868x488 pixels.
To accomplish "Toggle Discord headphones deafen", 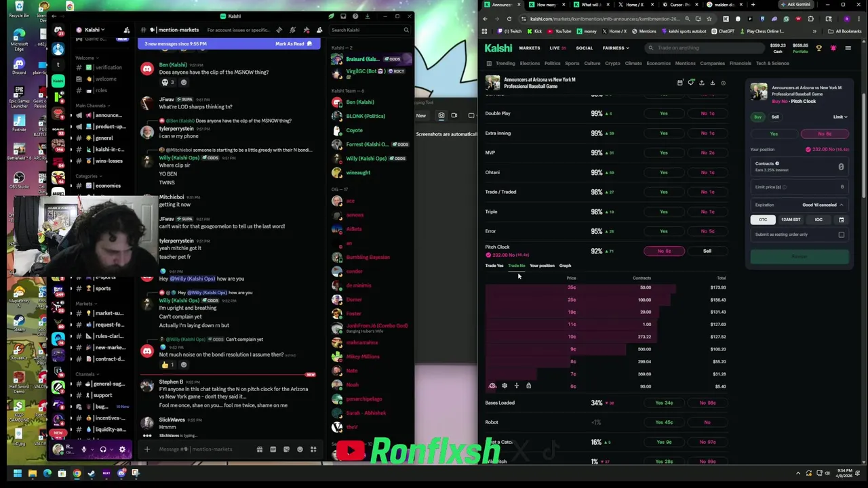I will (x=103, y=449).
